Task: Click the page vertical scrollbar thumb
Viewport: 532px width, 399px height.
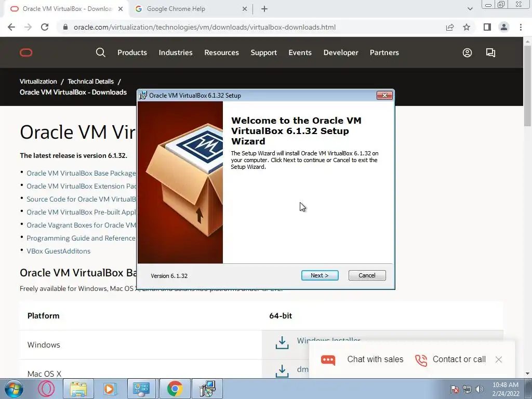Action: pyautogui.click(x=527, y=86)
